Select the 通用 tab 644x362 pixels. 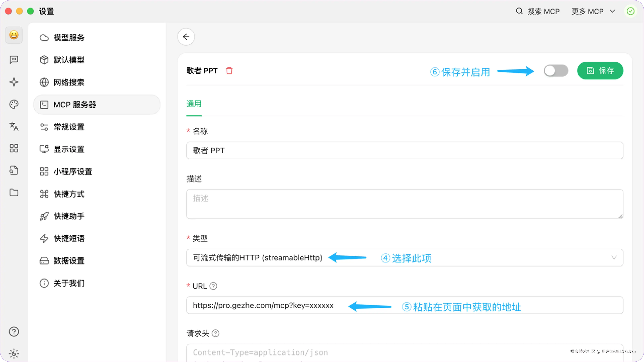point(194,104)
